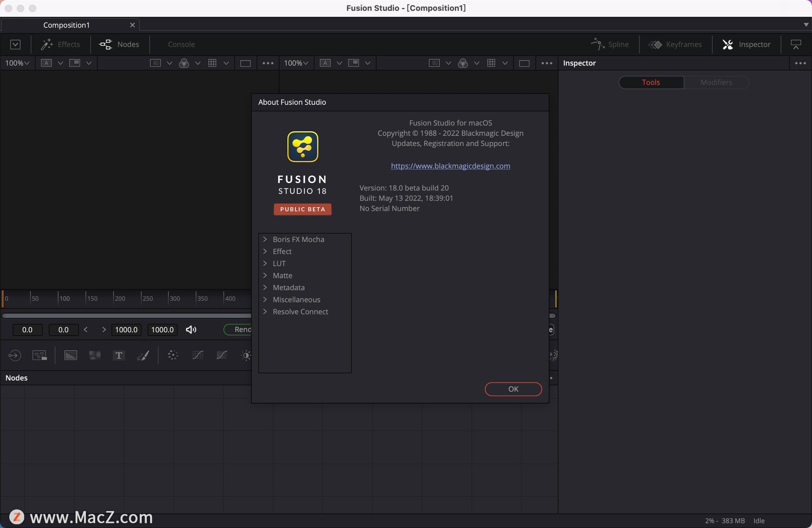The width and height of the screenshot is (812, 528).
Task: Switch to the Tools tab in Inspector
Action: click(651, 82)
